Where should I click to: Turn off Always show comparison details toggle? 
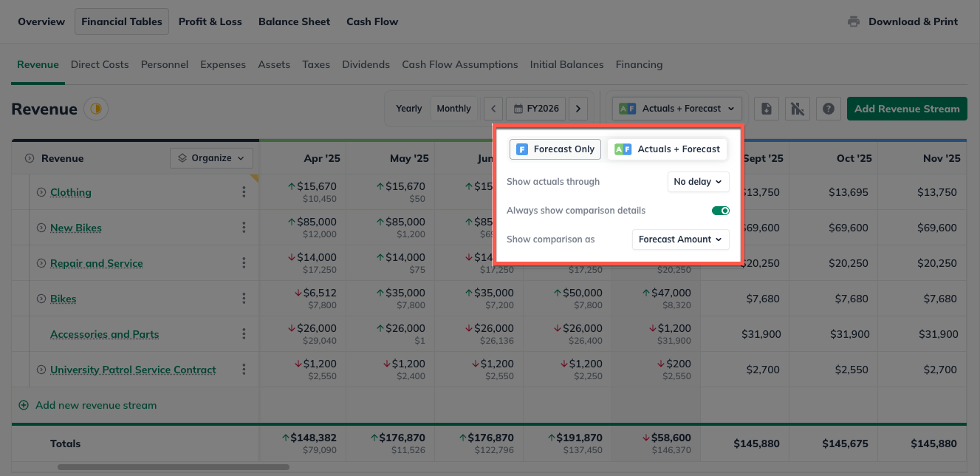click(x=720, y=211)
